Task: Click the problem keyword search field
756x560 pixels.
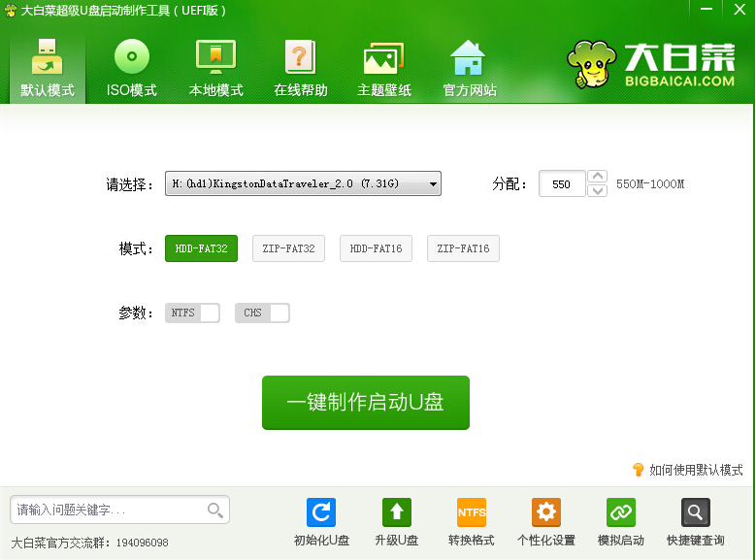Action: click(x=109, y=510)
